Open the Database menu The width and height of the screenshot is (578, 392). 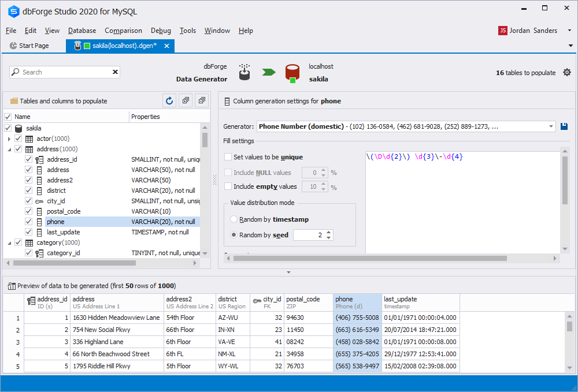click(82, 31)
